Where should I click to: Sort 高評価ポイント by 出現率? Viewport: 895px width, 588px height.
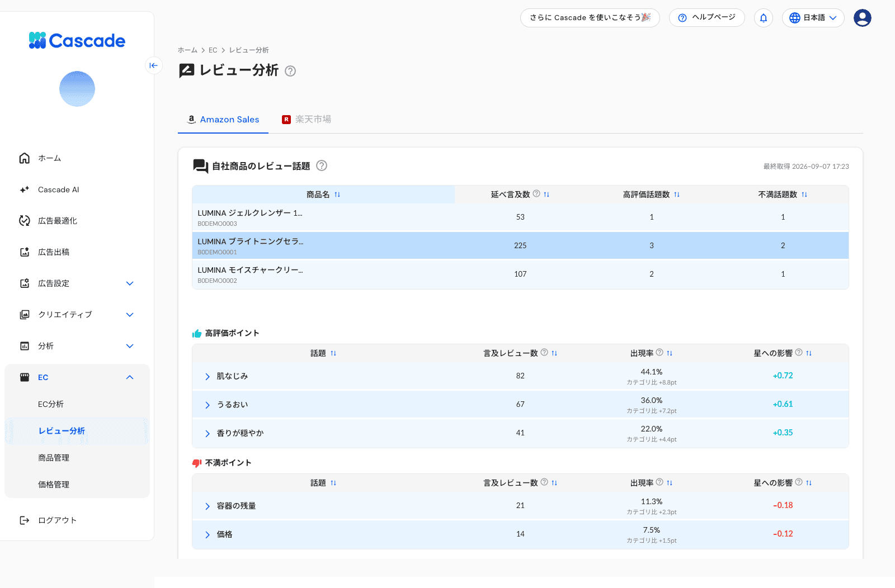coord(670,353)
